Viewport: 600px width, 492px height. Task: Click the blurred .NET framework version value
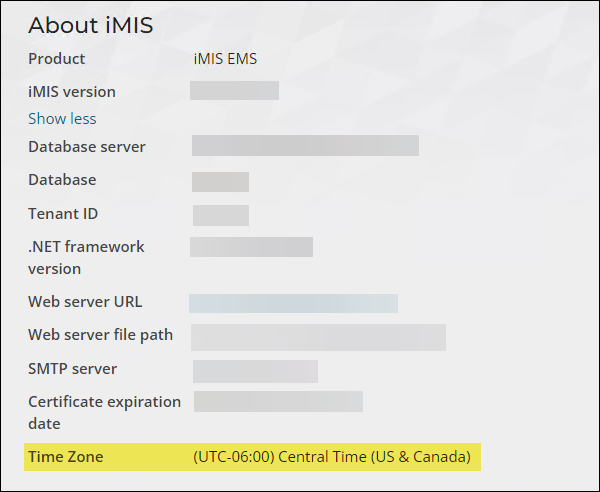(251, 247)
